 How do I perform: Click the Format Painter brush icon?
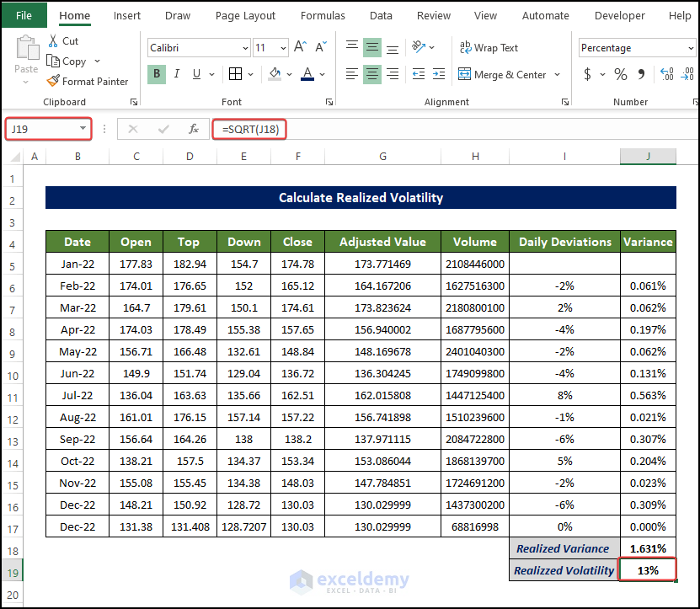click(x=53, y=82)
